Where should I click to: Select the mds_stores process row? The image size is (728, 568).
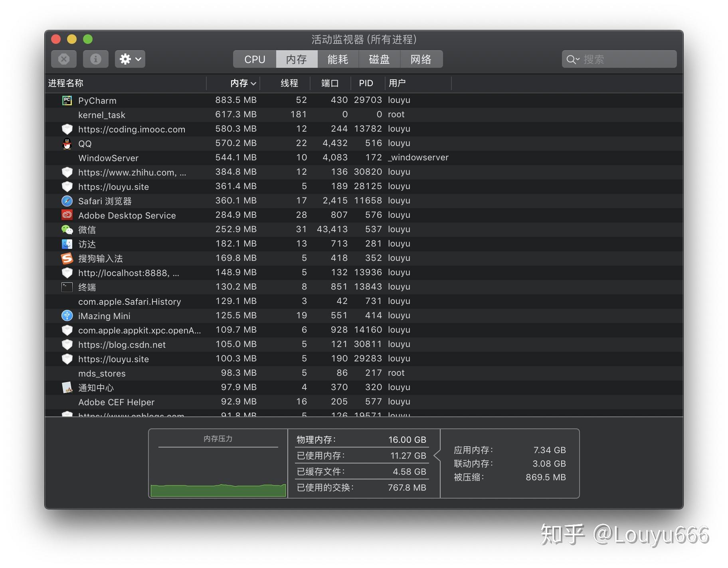point(364,373)
